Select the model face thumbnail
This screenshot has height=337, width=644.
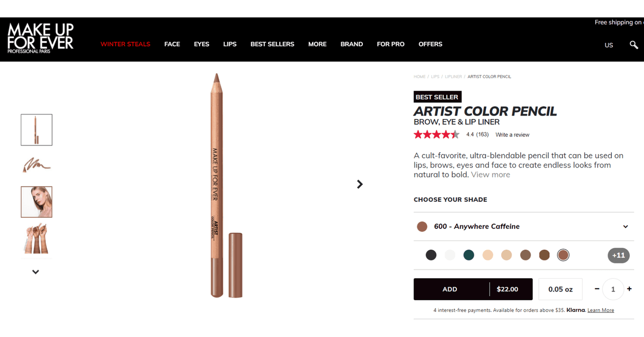(36, 202)
